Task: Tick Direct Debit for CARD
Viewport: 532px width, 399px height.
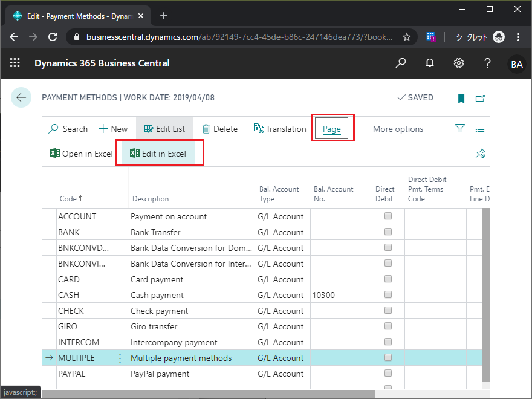Action: click(388, 279)
